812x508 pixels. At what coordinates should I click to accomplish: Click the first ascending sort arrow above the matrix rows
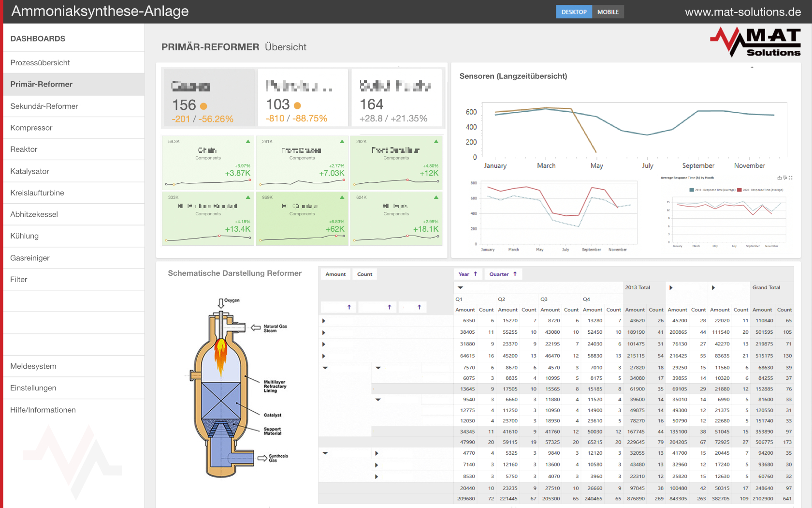tap(348, 307)
